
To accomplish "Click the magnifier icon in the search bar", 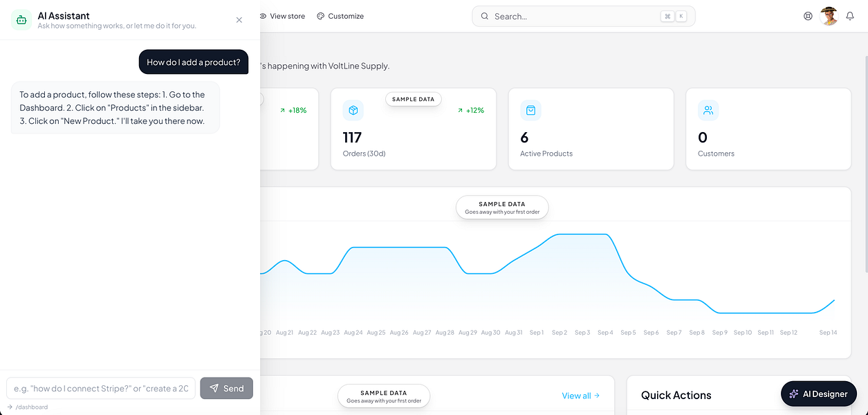I will click(x=485, y=16).
